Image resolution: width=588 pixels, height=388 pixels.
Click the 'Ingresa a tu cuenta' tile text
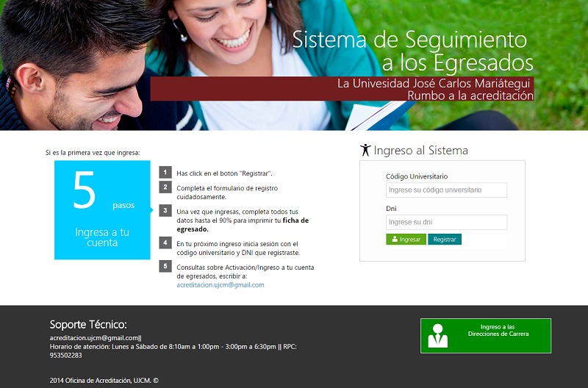(x=102, y=237)
